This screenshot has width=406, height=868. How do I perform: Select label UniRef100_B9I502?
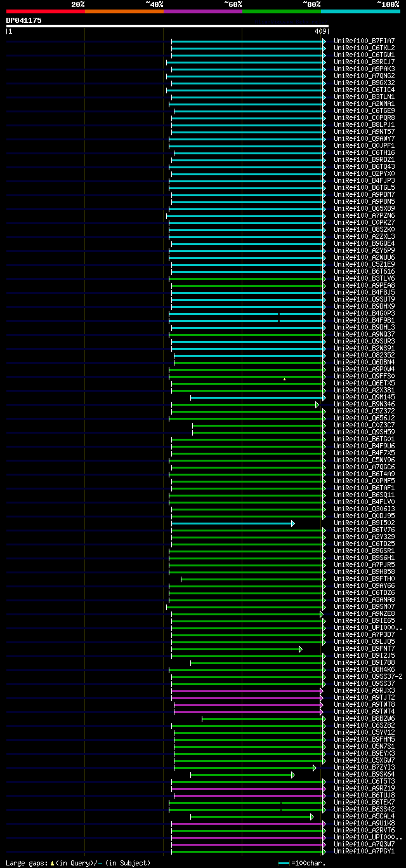(364, 523)
